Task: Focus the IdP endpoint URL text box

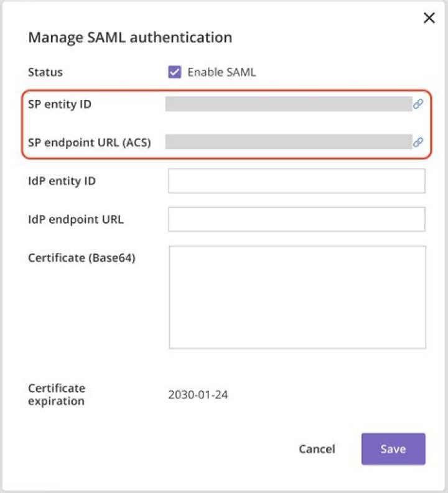Action: pyautogui.click(x=297, y=219)
